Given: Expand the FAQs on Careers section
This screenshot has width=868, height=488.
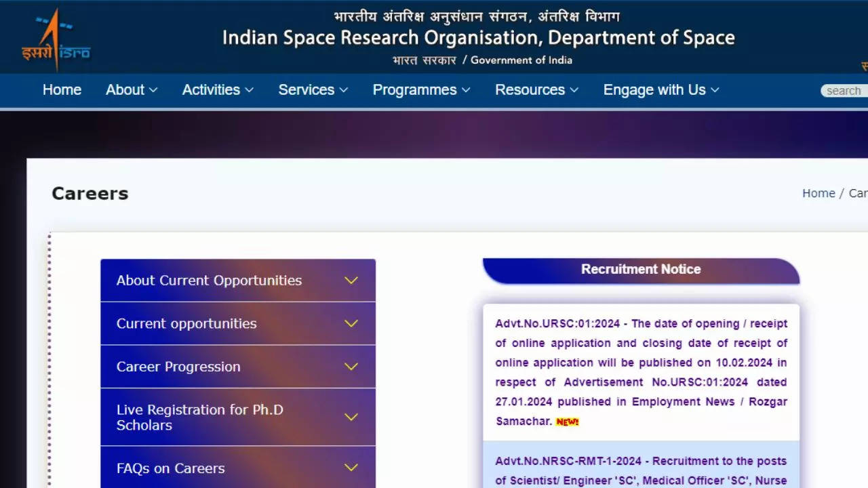Looking at the screenshot, I should point(238,468).
